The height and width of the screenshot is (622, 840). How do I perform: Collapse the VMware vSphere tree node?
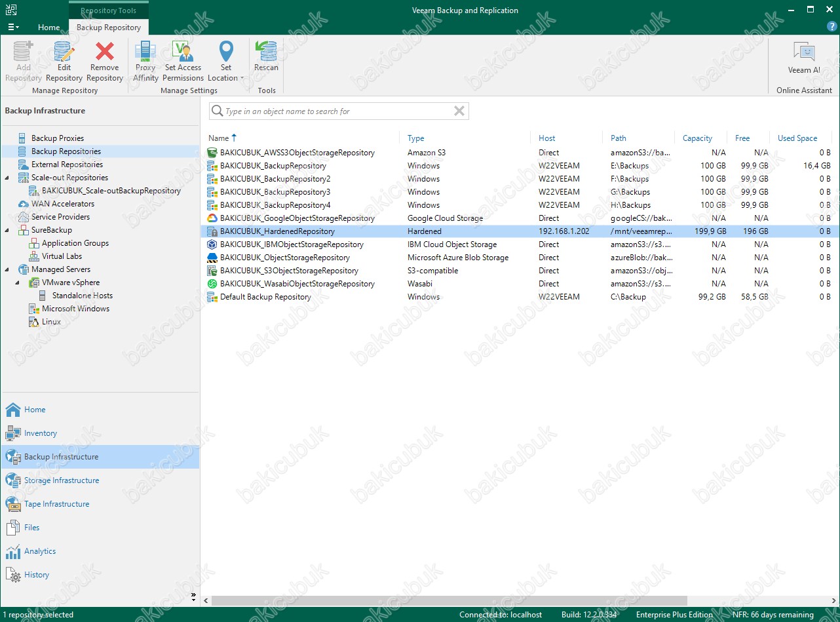click(18, 282)
